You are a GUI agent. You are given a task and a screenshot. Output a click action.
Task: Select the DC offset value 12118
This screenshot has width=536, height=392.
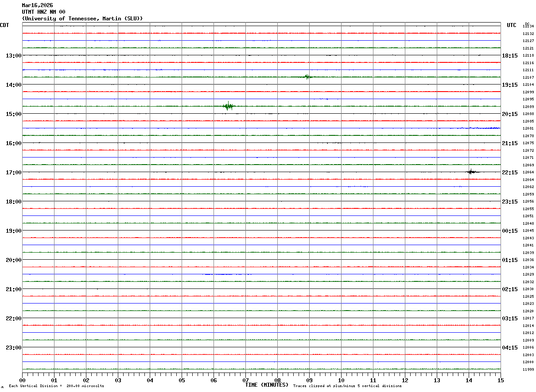click(528, 55)
